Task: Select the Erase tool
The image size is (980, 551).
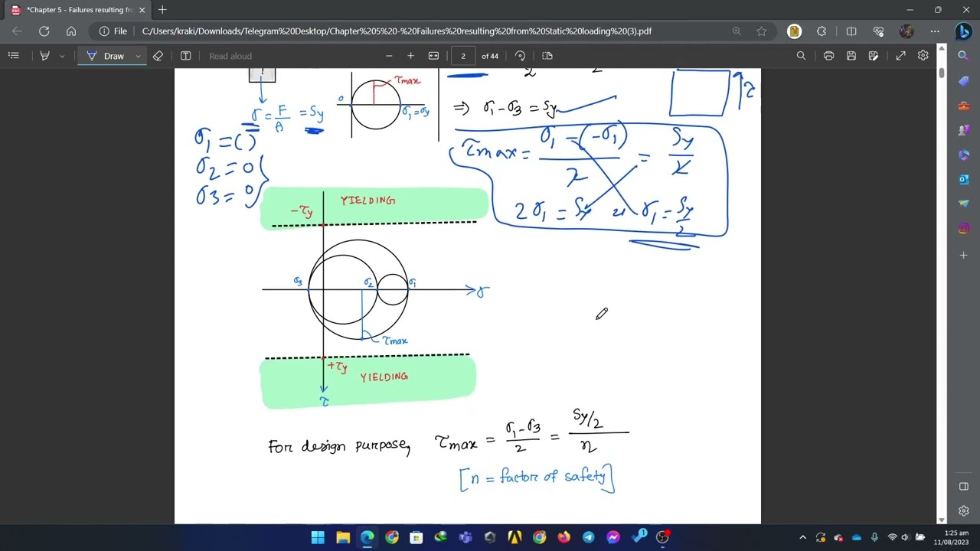Action: [158, 56]
